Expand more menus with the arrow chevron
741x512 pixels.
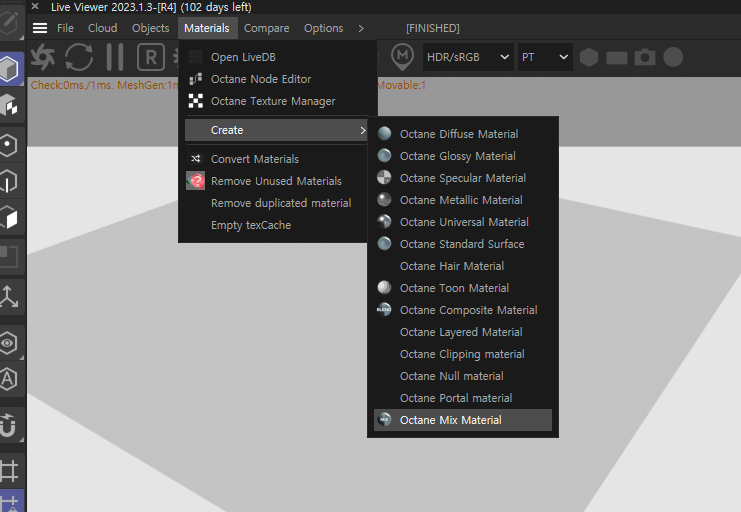coord(361,28)
